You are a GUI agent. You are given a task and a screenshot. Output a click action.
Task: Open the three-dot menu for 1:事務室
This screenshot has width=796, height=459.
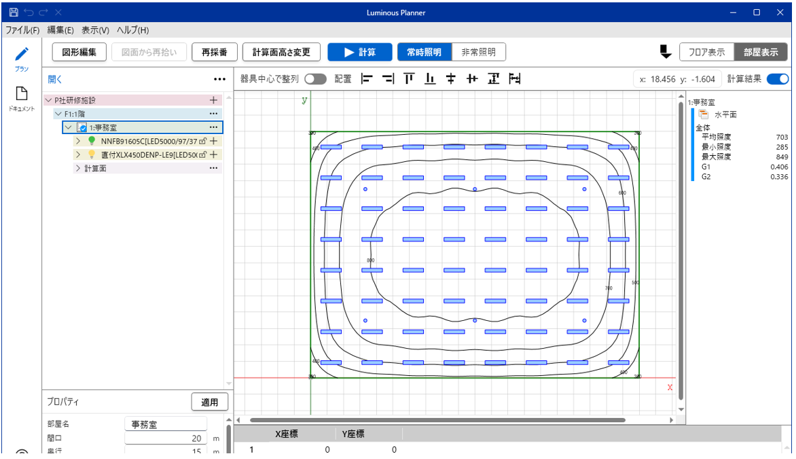pyautogui.click(x=213, y=128)
